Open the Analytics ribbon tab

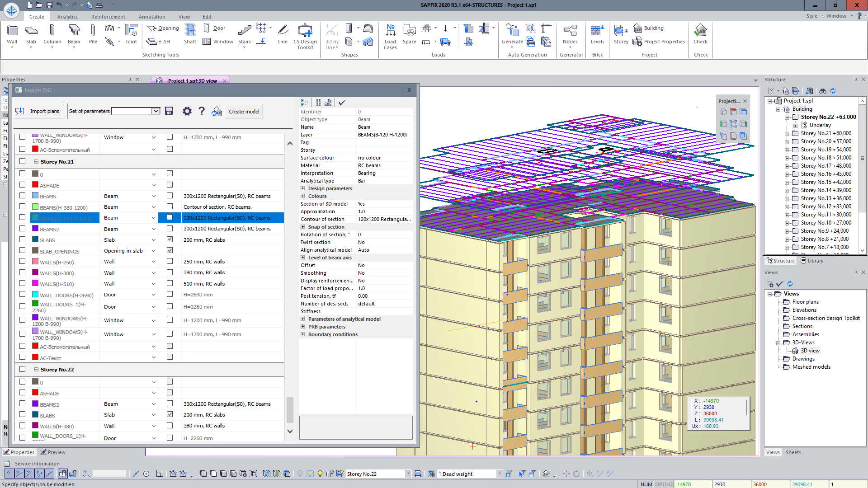67,17
